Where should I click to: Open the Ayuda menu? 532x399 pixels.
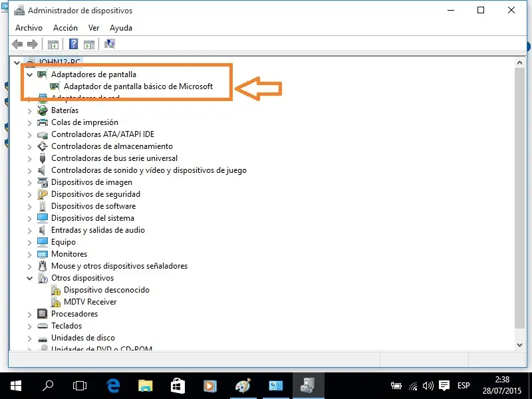[121, 28]
